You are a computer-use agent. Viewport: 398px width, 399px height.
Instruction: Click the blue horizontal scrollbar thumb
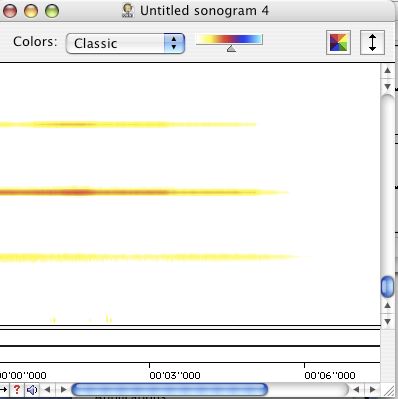[170, 389]
